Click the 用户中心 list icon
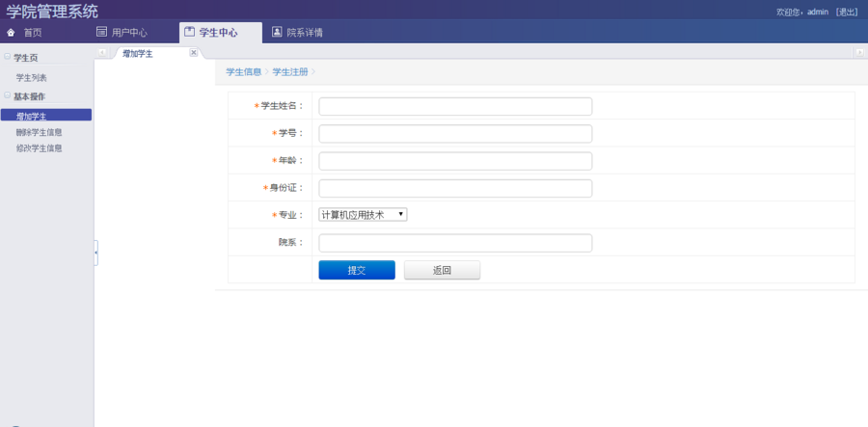Viewport: 868px width, 427px height. pos(101,32)
